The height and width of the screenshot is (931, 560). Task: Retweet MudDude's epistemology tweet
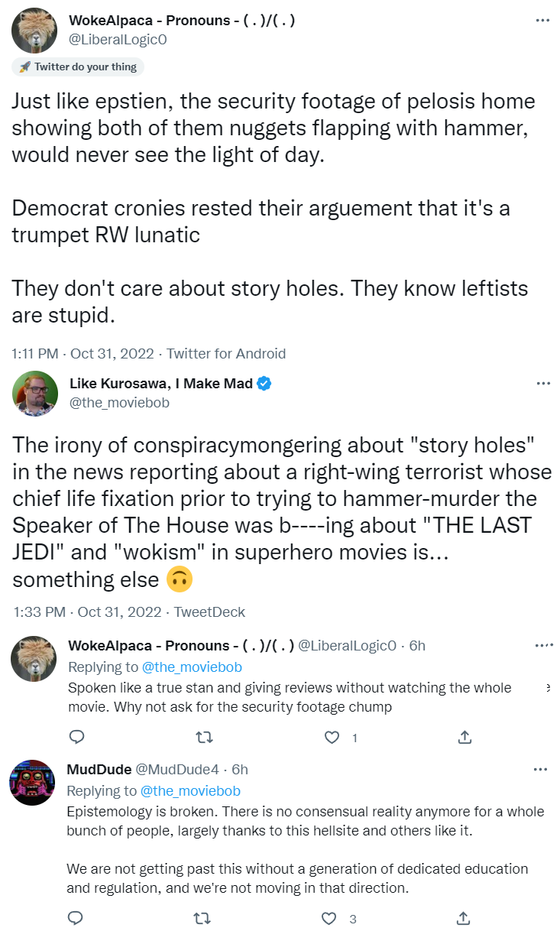point(202,918)
